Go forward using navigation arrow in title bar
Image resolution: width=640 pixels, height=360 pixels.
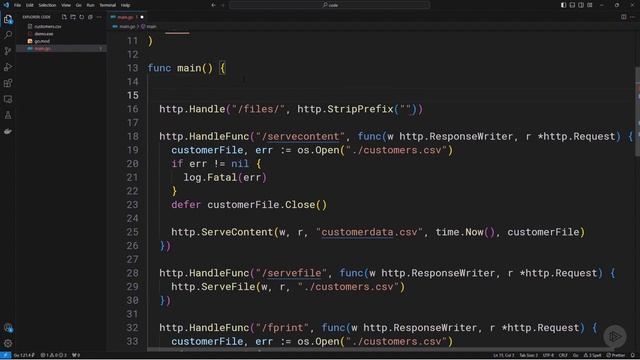coord(223,5)
